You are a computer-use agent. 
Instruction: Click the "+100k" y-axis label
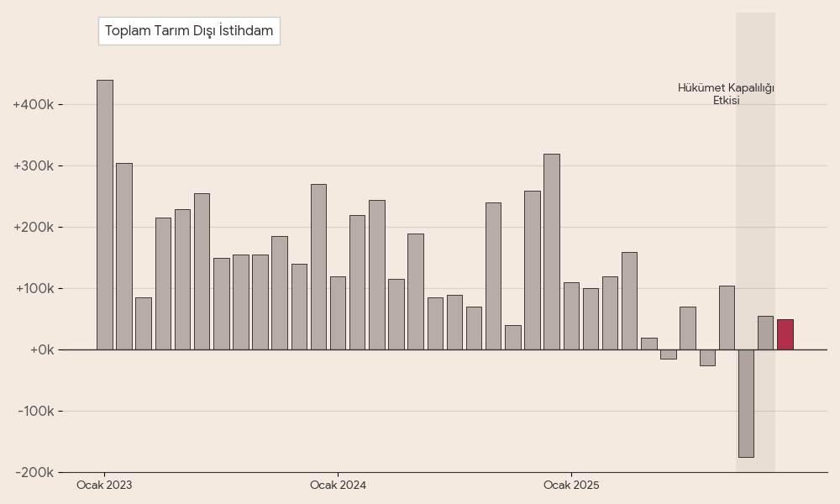coord(34,289)
